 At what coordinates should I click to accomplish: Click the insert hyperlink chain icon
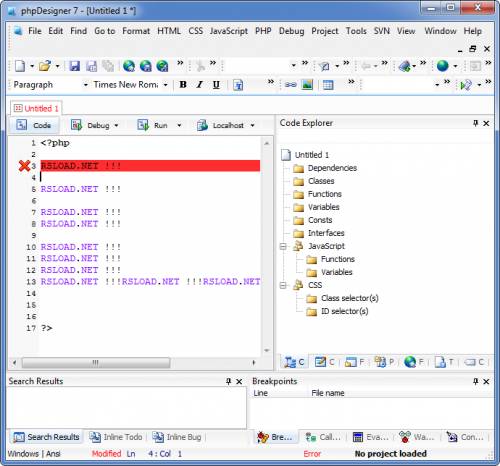click(x=290, y=85)
